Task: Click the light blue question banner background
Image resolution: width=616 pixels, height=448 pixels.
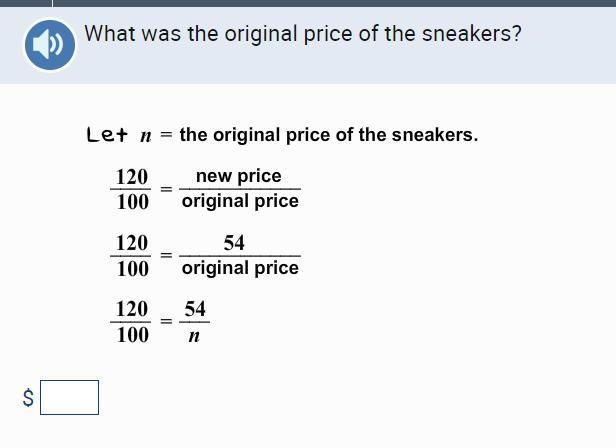Action: click(x=308, y=45)
